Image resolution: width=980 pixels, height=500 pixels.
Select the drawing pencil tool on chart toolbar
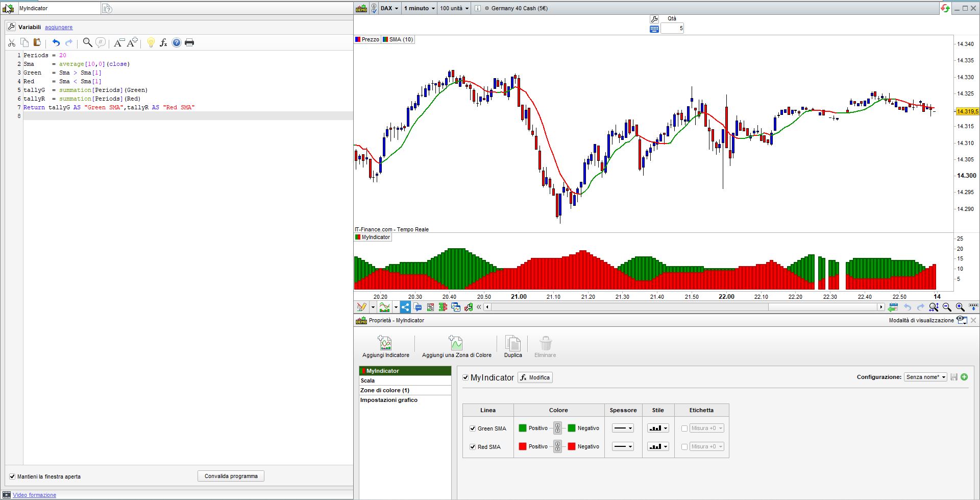[361, 307]
